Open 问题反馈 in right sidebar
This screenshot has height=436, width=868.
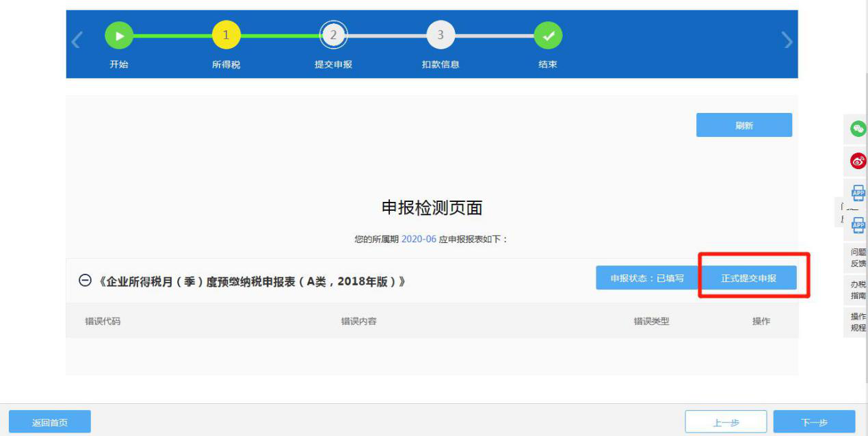click(x=858, y=257)
